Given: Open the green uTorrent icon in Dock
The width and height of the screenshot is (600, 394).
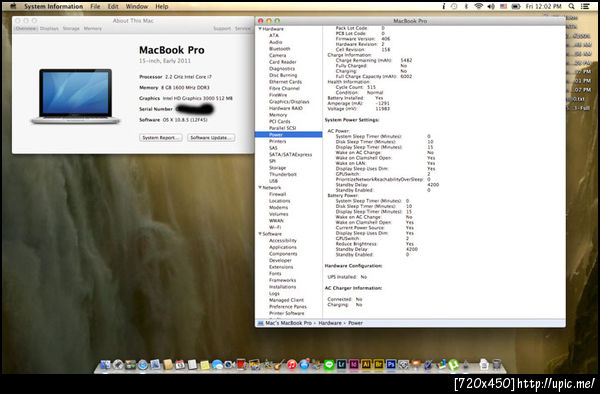Looking at the screenshot, I should (453, 365).
